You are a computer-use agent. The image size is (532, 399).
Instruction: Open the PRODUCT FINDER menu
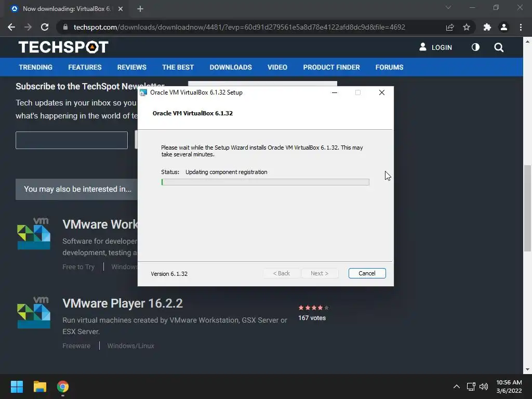tap(331, 67)
